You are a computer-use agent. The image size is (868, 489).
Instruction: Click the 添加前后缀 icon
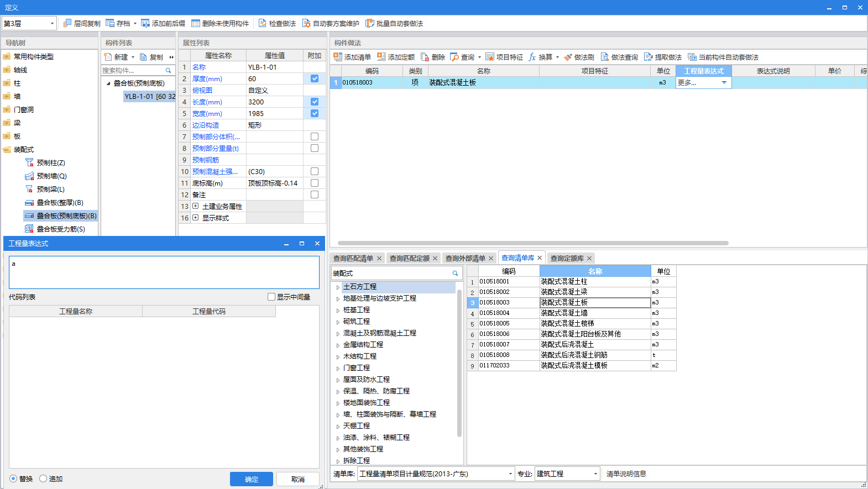tap(145, 23)
